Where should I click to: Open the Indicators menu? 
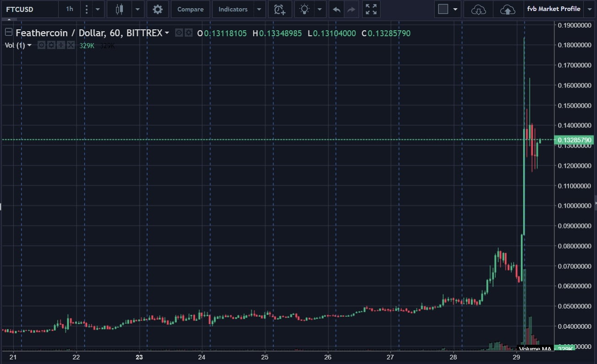tap(233, 9)
